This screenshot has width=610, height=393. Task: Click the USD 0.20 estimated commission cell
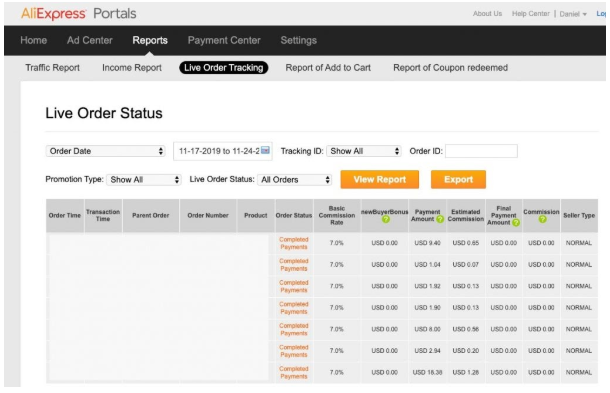[x=466, y=351]
